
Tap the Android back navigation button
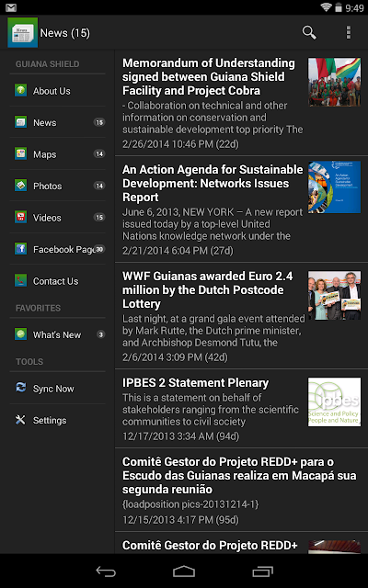[106, 571]
